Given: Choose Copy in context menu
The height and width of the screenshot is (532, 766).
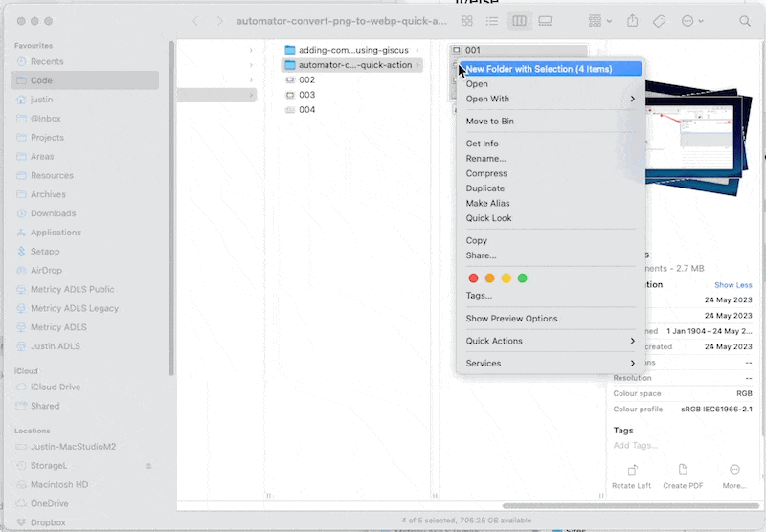Looking at the screenshot, I should (x=550, y=240).
